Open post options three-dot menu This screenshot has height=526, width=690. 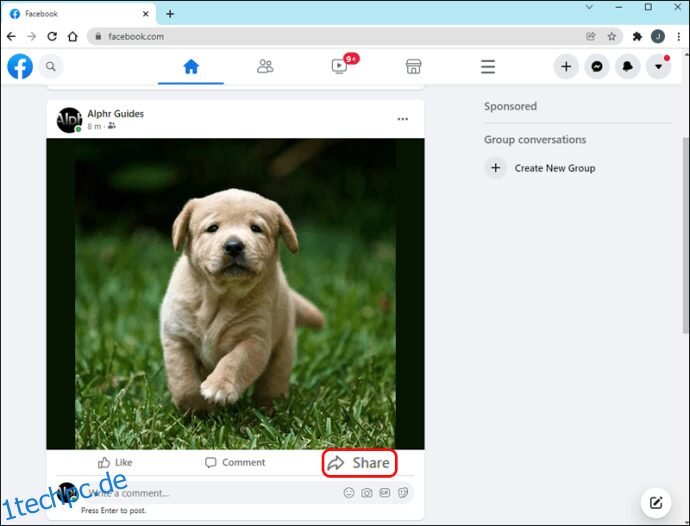point(403,119)
